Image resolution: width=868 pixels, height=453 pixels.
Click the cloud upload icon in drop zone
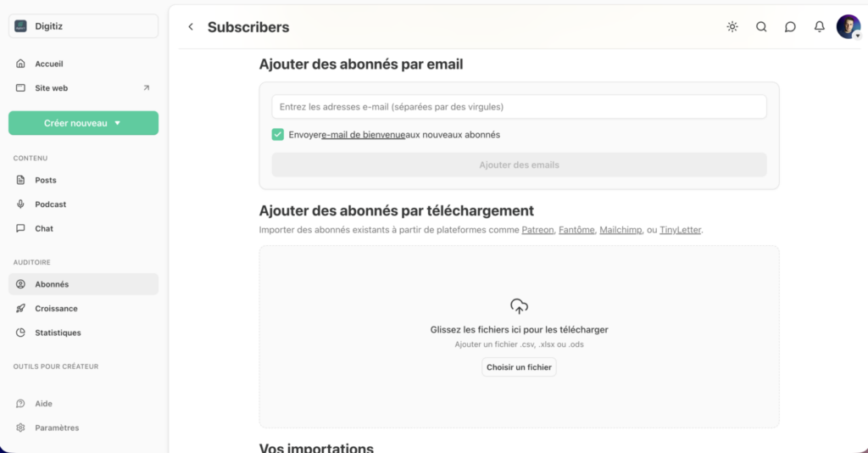(x=519, y=306)
